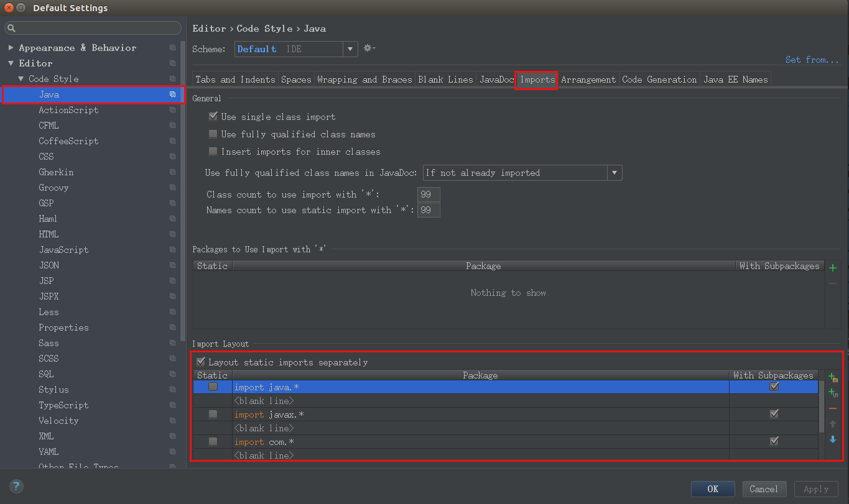This screenshot has width=849, height=504.
Task: Click the Set from... link
Action: (812, 60)
